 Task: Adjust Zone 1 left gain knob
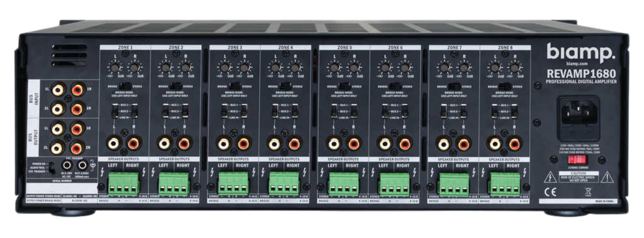115,67
